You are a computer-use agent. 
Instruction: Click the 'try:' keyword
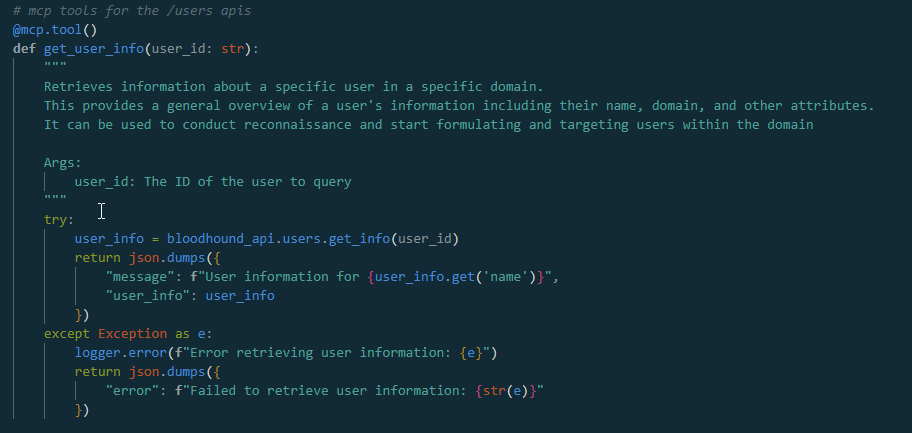click(x=59, y=220)
